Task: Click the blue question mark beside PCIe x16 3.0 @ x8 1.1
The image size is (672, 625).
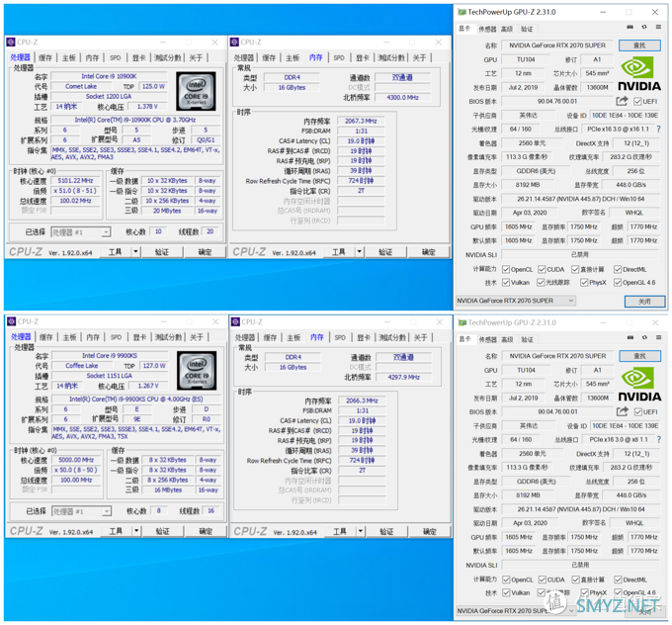Action: pyautogui.click(x=659, y=439)
